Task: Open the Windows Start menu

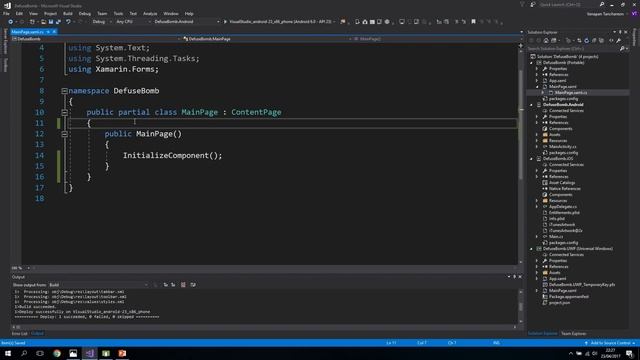Action: tap(8, 353)
